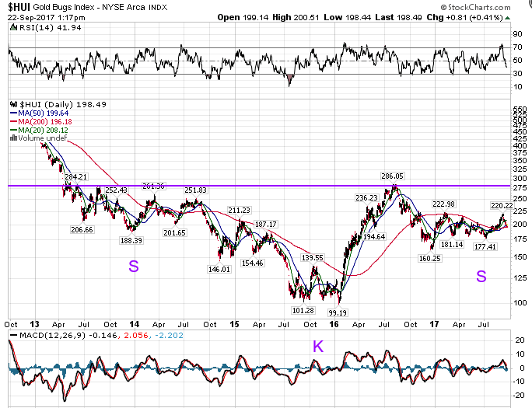Click the purple 'S' annotation near July 2017
Screen dimensions: 532x408
(481, 276)
